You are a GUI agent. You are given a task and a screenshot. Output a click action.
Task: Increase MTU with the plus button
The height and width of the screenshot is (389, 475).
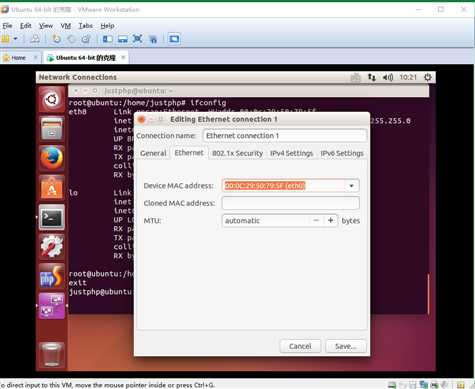[x=330, y=220]
